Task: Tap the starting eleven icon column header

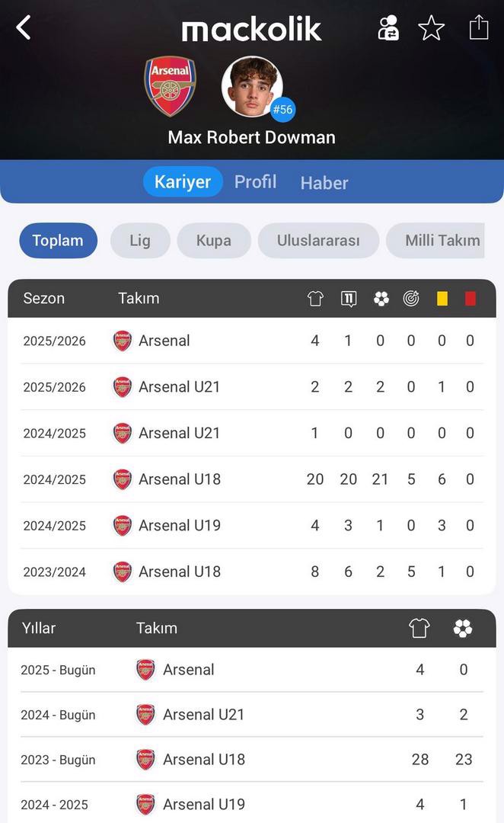Action: [348, 299]
